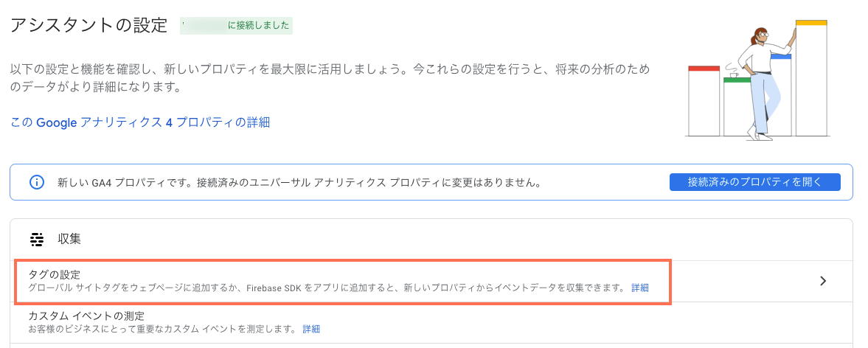This screenshot has height=348, width=868.
Task: Click the 収集 section icon
Action: [37, 240]
